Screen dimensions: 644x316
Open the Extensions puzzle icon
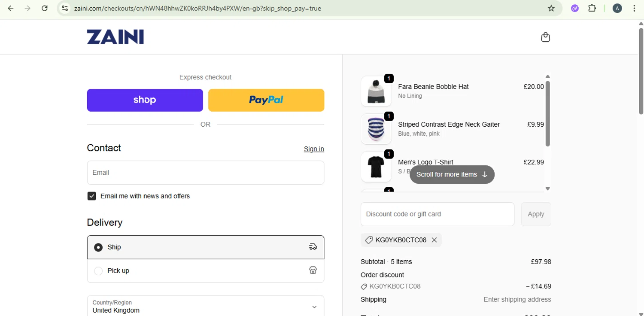click(x=592, y=8)
